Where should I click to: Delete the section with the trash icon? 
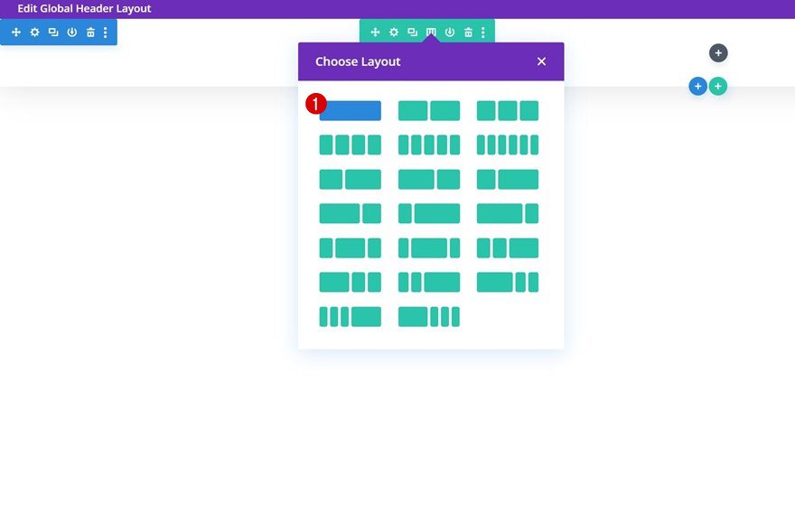89,32
